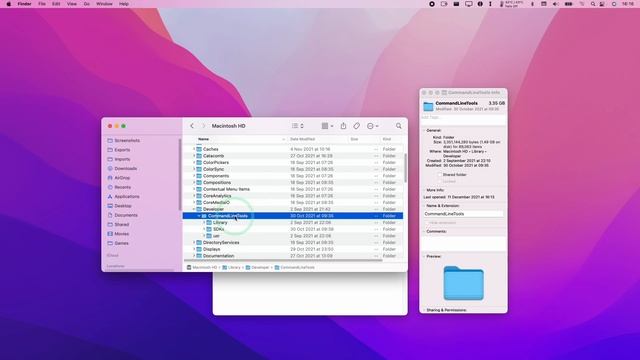Go back in Finder navigation
Screen dimensions: 640x360
click(x=192, y=126)
